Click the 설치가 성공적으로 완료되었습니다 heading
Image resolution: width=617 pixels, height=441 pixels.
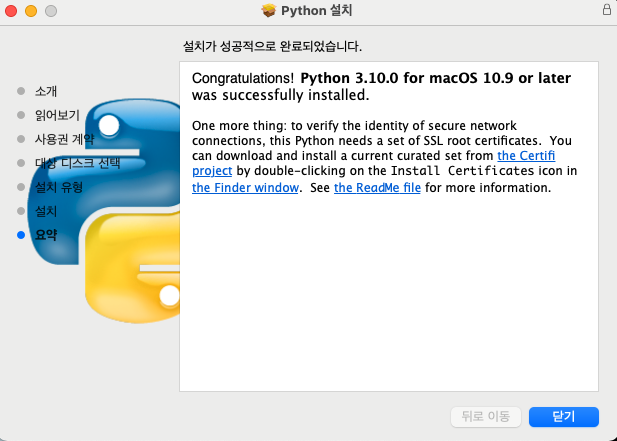point(272,46)
